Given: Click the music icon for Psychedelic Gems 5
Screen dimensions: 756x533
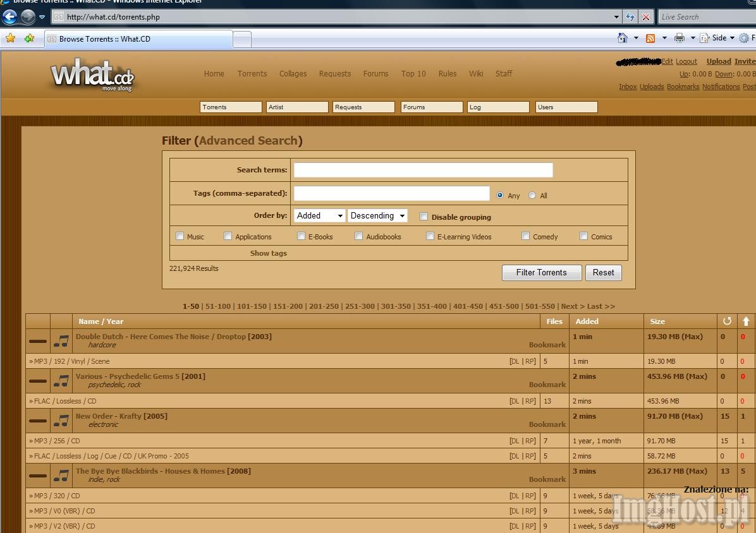Looking at the screenshot, I should [61, 381].
